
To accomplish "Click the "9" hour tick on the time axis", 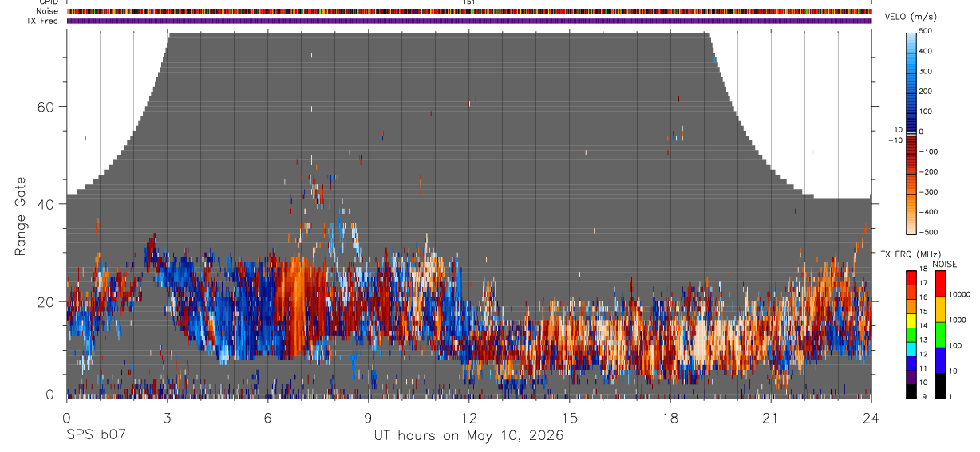I will click(x=368, y=417).
